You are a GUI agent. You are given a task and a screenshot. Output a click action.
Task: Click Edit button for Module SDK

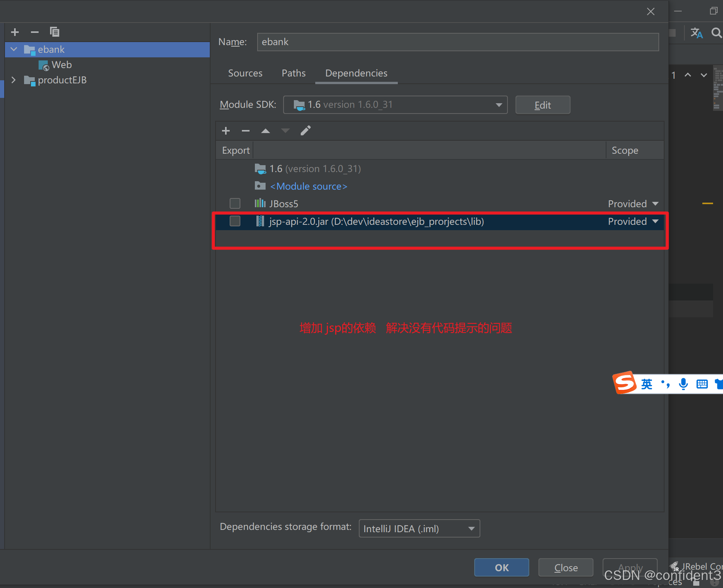(543, 105)
